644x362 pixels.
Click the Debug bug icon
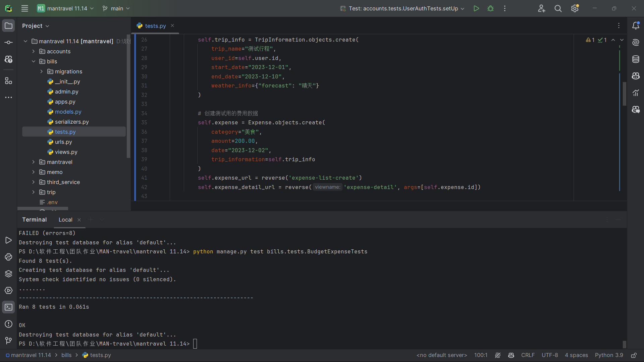coord(490,8)
